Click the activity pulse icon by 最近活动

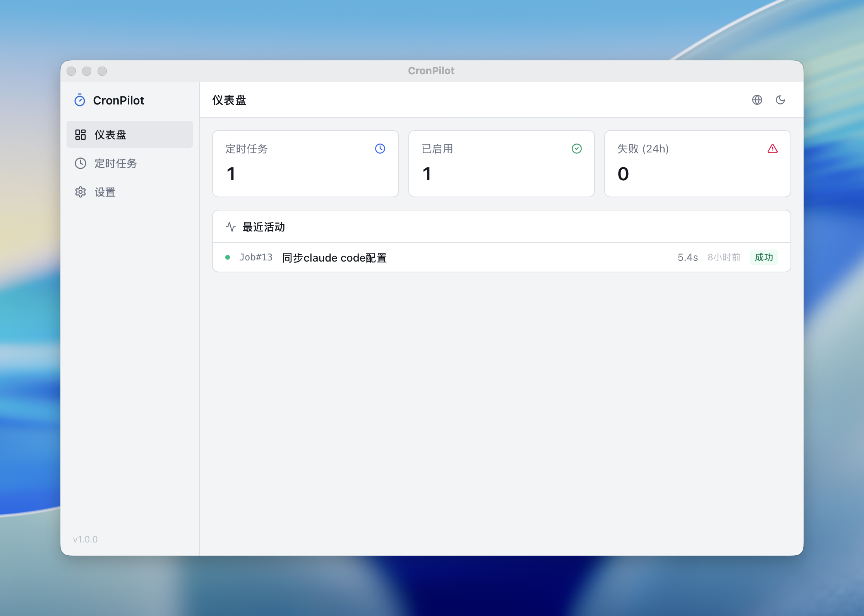tap(231, 227)
